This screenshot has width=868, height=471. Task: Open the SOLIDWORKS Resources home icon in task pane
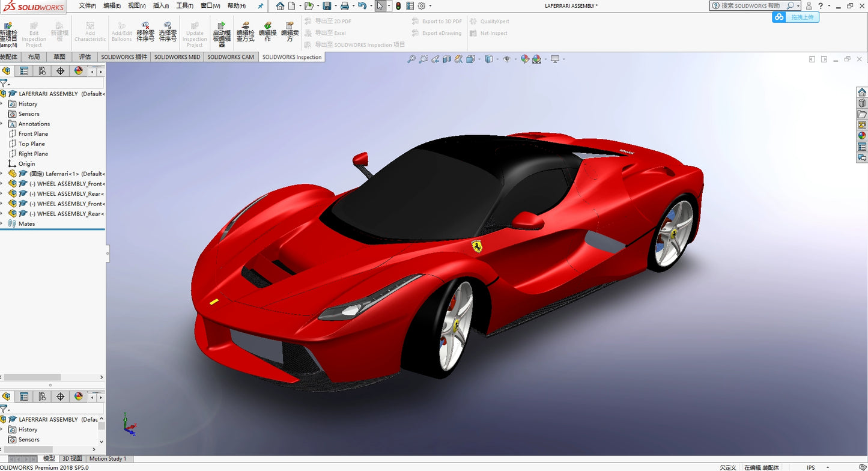[862, 92]
